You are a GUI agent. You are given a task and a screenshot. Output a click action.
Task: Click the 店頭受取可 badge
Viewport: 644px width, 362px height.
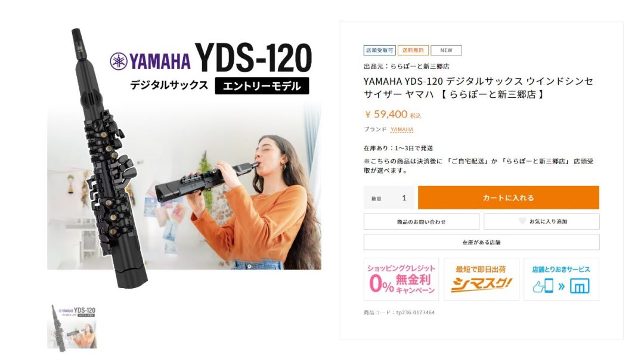coord(379,50)
